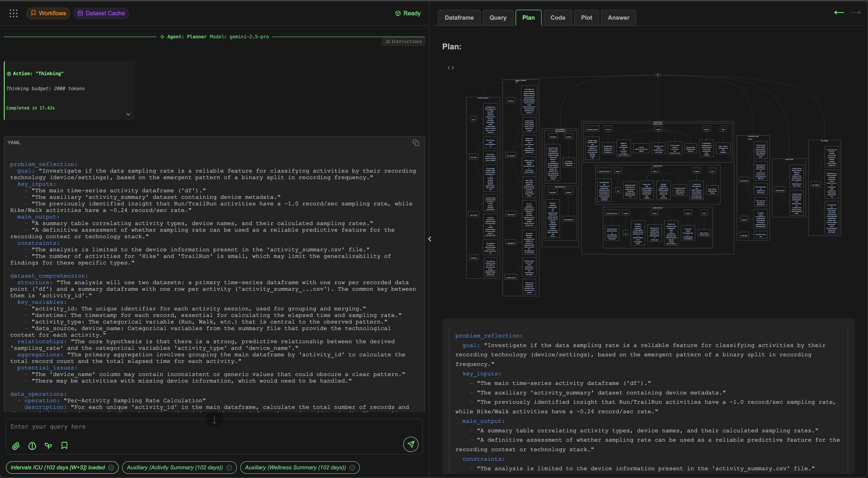Remove the Intervals ICU loaded dataset
Screen dimensions: 868x478
111,468
